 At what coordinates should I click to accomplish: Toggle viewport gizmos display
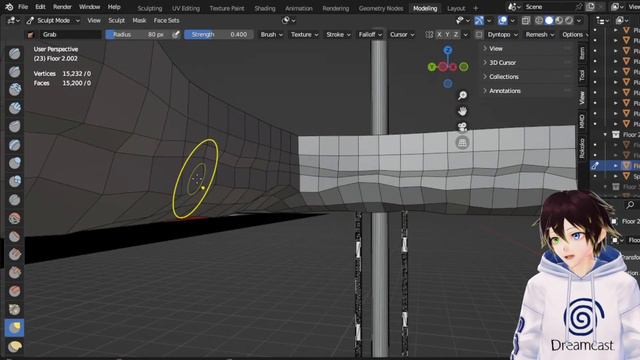479,20
